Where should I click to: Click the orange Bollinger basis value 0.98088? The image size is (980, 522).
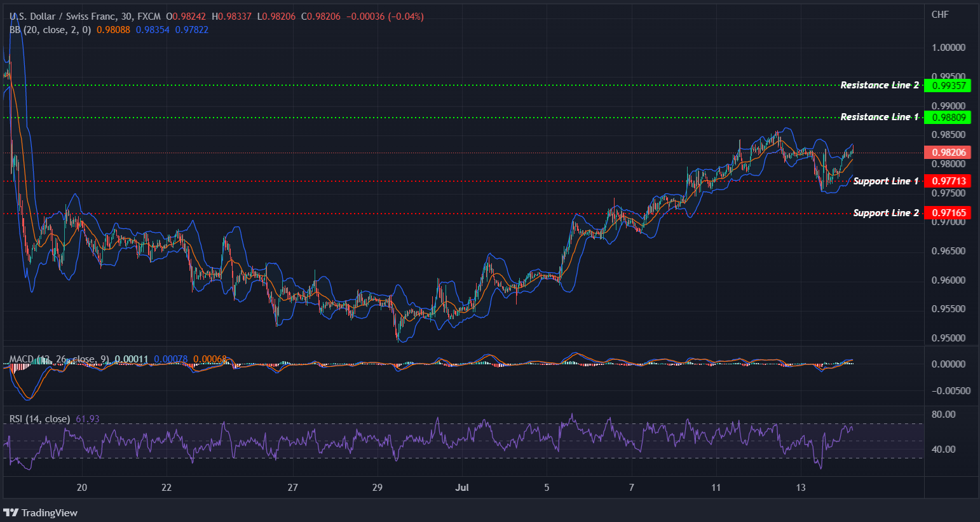point(112,29)
